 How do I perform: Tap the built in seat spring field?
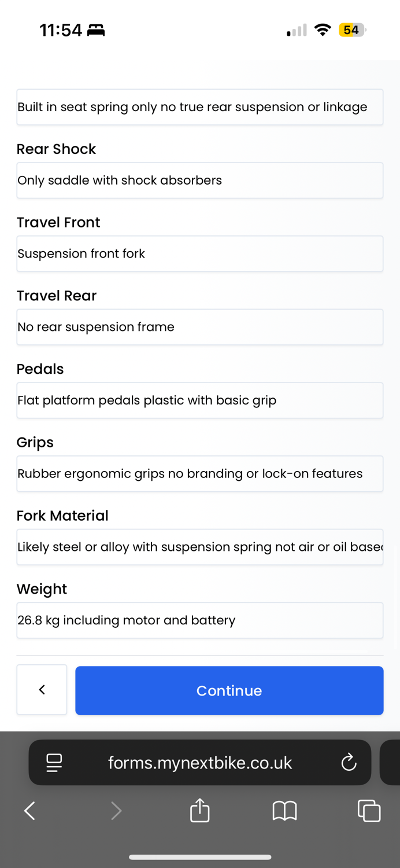pyautogui.click(x=200, y=107)
